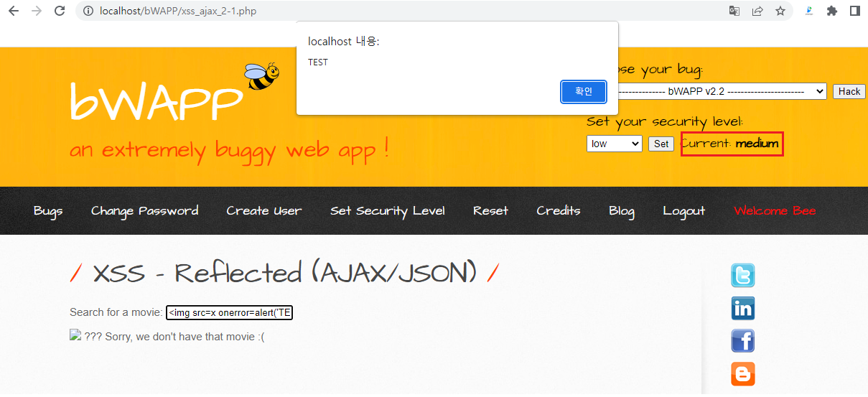The image size is (868, 397).
Task: Go back with the browser back arrow
Action: (13, 11)
